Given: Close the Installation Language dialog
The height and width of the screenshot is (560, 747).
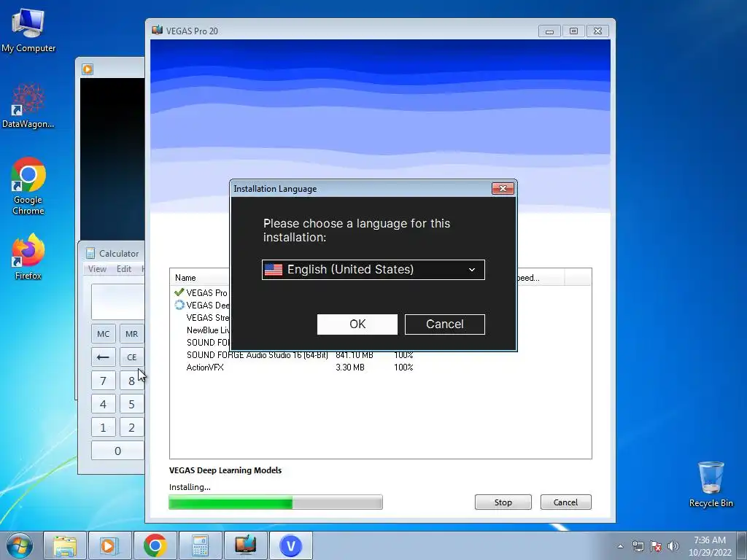Looking at the screenshot, I should tap(503, 189).
